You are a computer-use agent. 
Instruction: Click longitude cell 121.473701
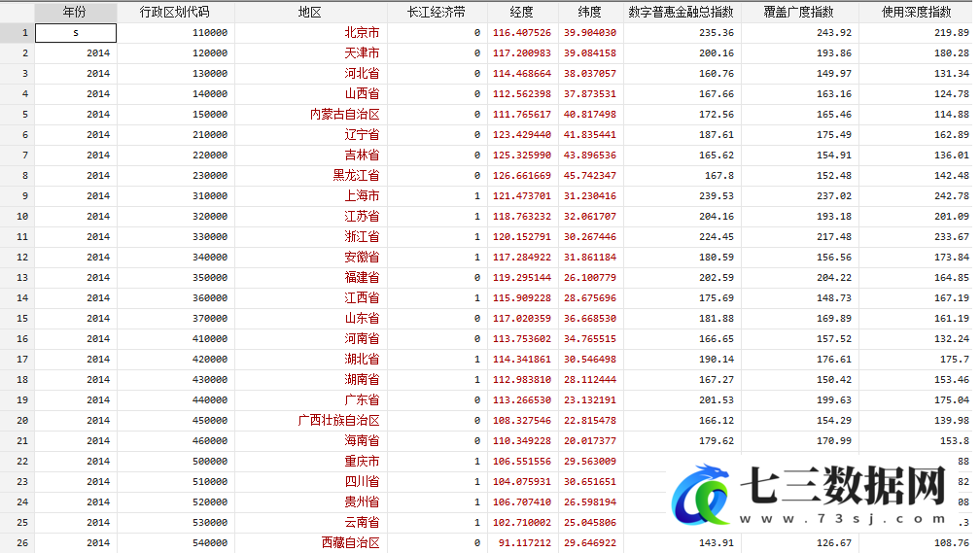pos(521,195)
